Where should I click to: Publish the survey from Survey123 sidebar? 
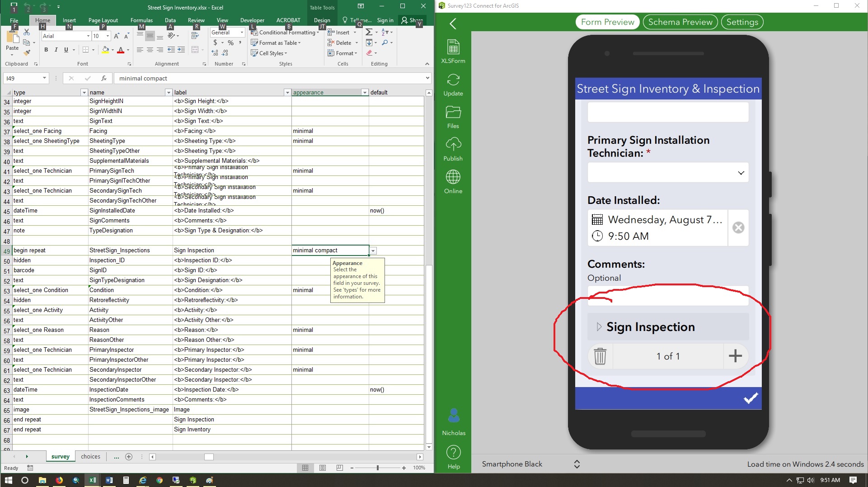click(x=453, y=150)
